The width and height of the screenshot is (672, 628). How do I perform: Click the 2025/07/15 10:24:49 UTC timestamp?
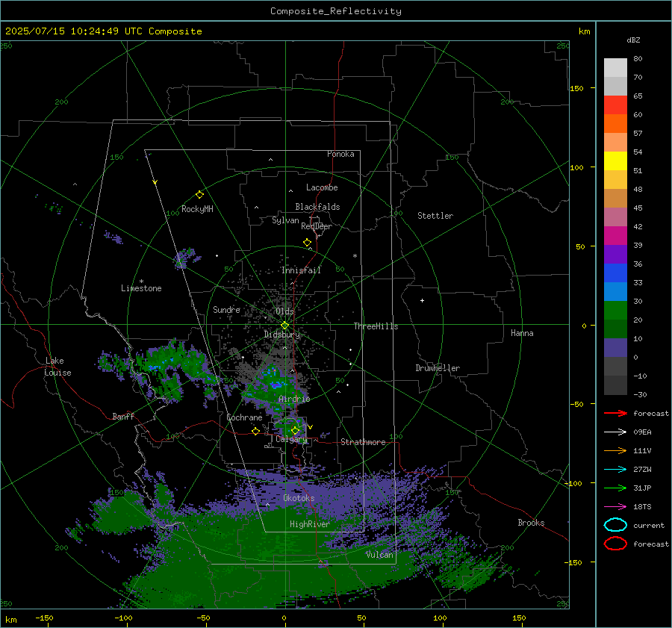73,31
